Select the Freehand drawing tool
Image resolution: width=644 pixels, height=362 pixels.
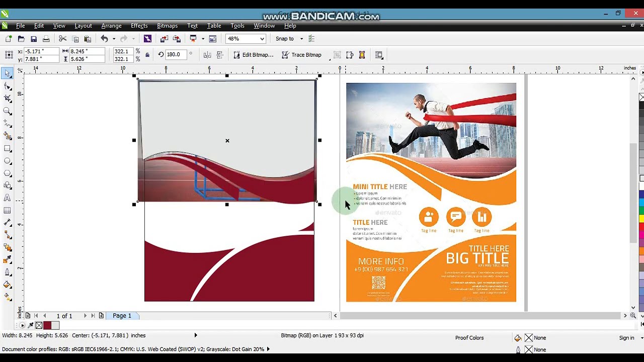[8, 124]
